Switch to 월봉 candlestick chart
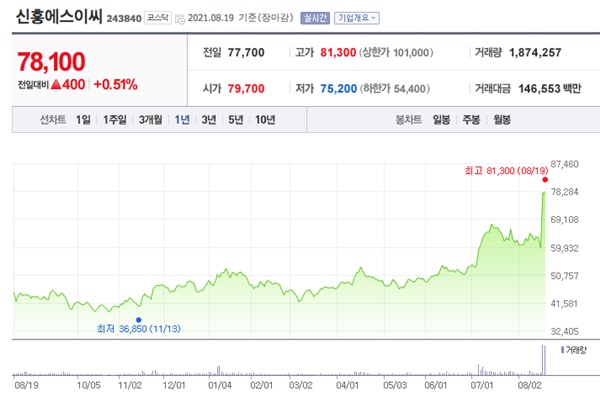This screenshot has width=600, height=396. point(502,120)
